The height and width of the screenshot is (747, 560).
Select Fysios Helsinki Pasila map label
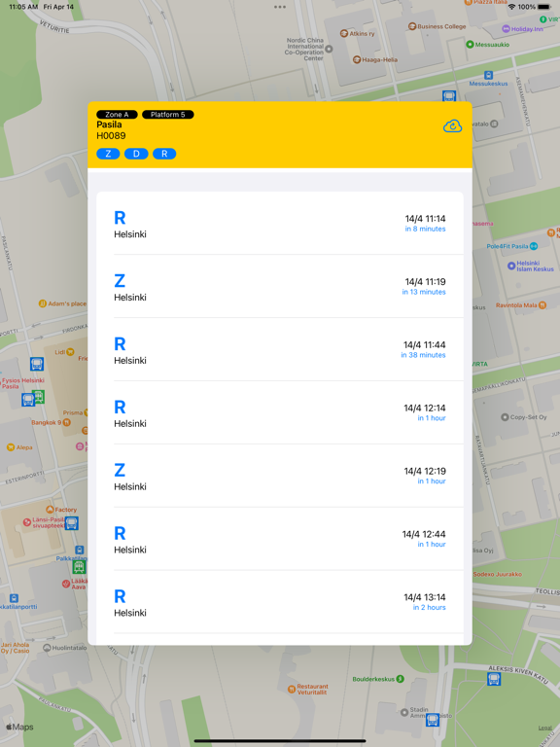click(x=22, y=383)
